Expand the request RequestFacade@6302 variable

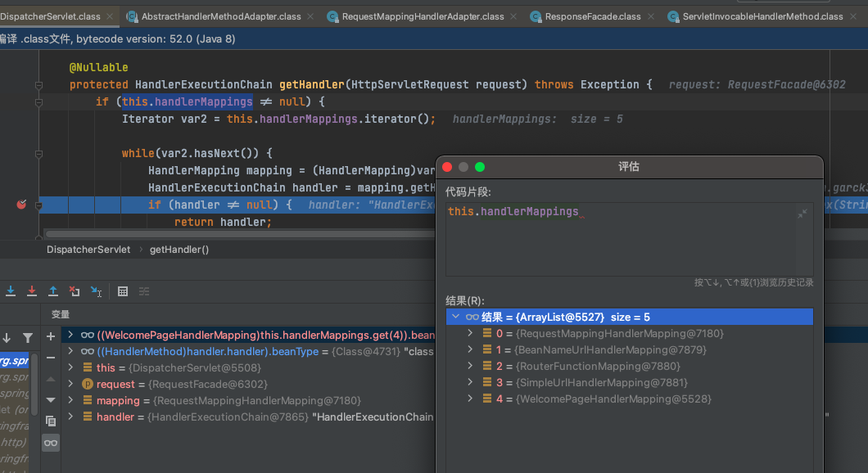[x=70, y=384]
